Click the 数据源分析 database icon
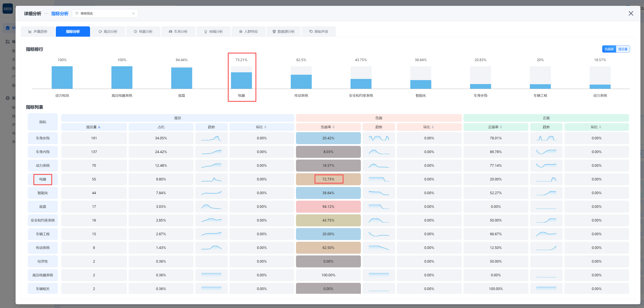644x308 pixels. (274, 32)
